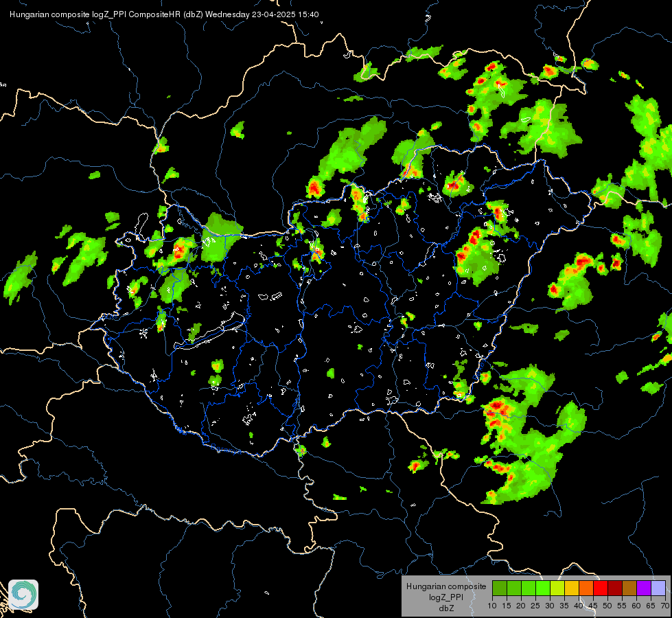The image size is (672, 618).
Task: Click the legend scale value "45"
Action: click(x=593, y=606)
